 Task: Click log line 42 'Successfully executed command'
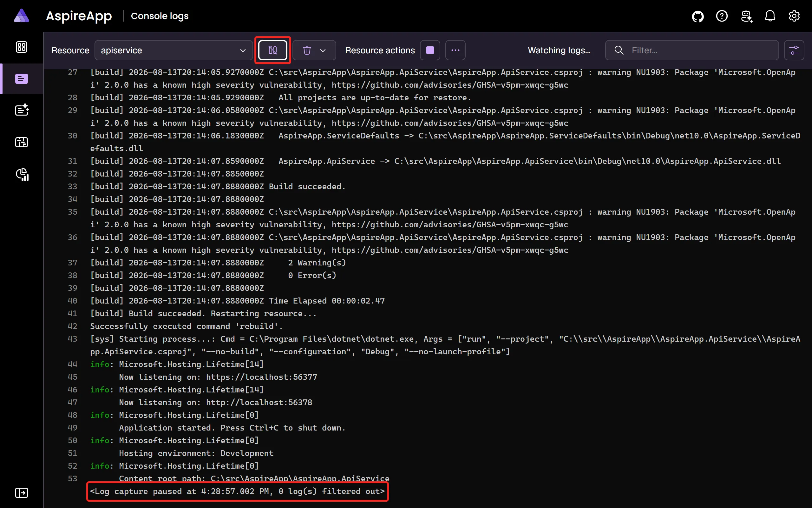[187, 326]
